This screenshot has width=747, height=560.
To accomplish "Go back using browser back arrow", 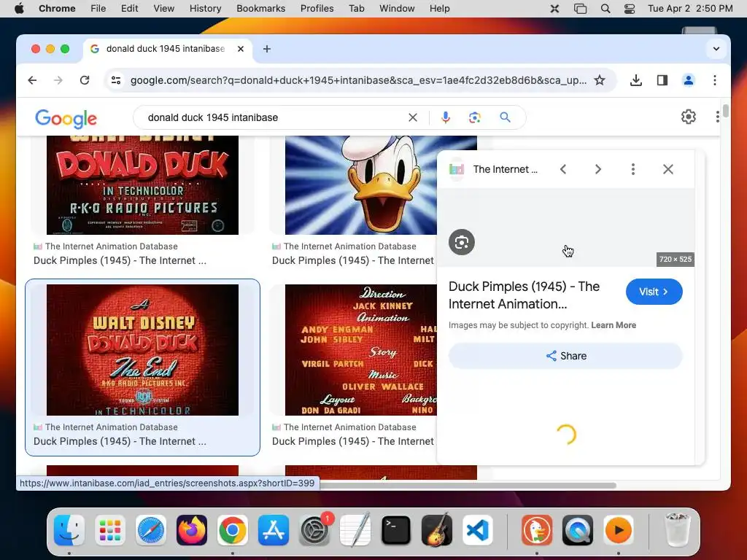I will [32, 80].
